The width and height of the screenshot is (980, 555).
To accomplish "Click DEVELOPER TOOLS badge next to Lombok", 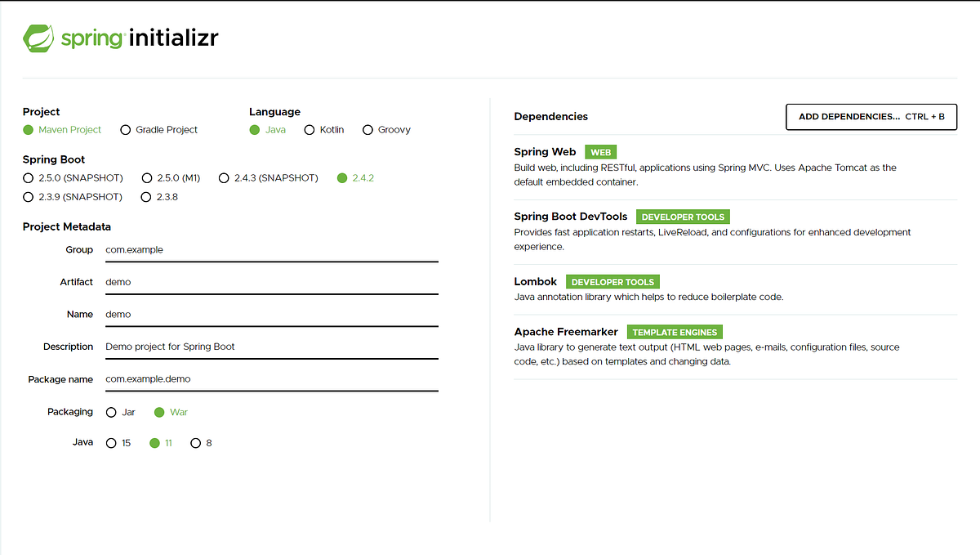I will 612,281.
